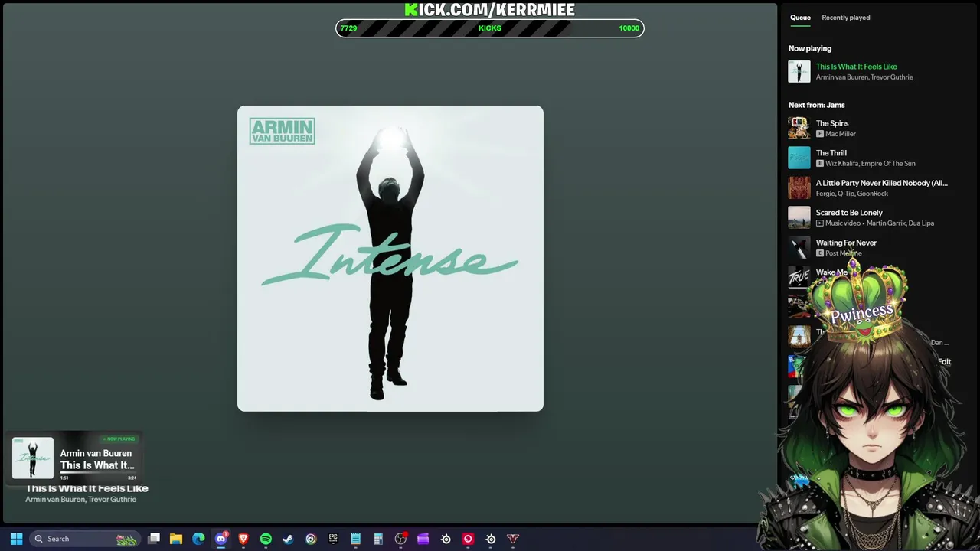Image resolution: width=980 pixels, height=551 pixels.
Task: Click the 7729 current kicks number
Action: pos(348,28)
